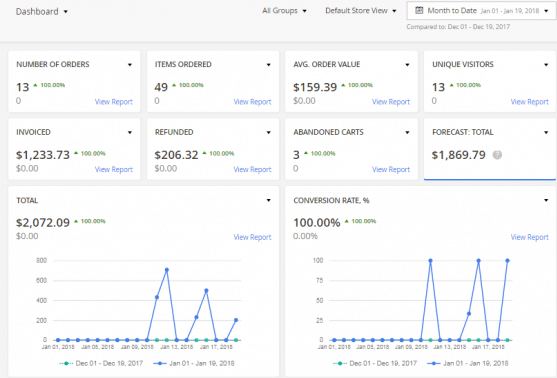View Report for Items Ordered
The height and width of the screenshot is (378, 557).
point(252,102)
